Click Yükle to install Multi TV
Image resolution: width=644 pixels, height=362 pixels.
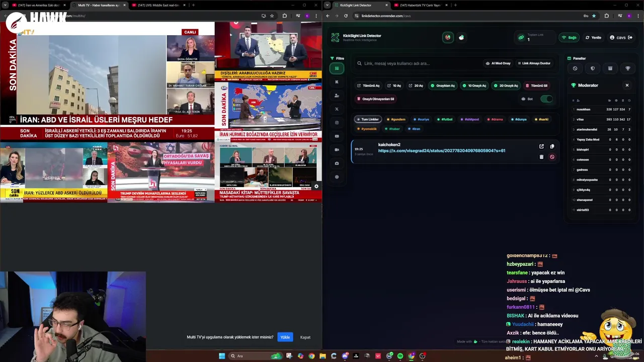tap(285, 337)
